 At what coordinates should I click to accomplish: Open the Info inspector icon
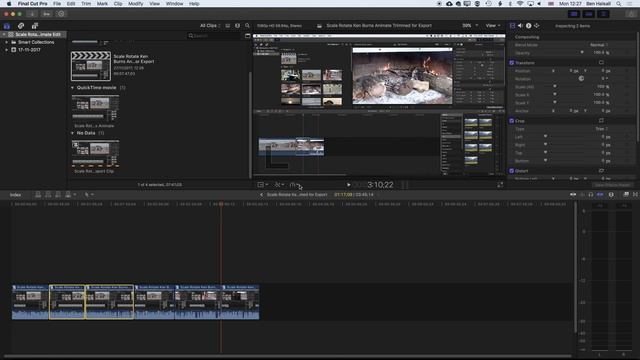(x=529, y=26)
